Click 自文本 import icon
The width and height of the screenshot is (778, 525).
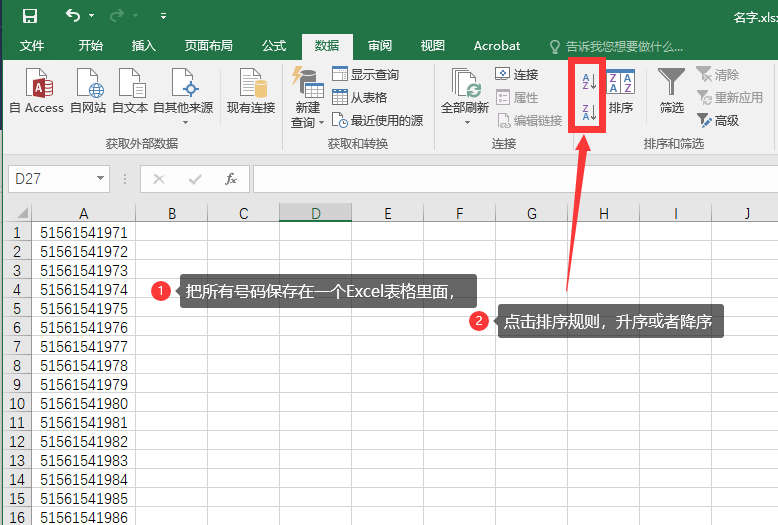pos(130,90)
